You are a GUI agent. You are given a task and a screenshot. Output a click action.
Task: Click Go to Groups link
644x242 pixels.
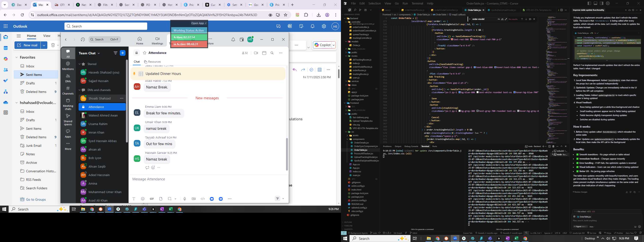pos(33,199)
